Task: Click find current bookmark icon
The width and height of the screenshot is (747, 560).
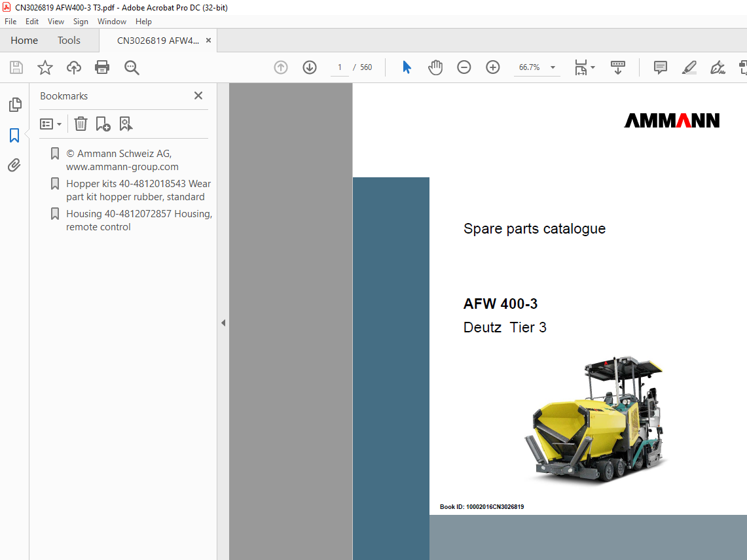Action: (126, 124)
